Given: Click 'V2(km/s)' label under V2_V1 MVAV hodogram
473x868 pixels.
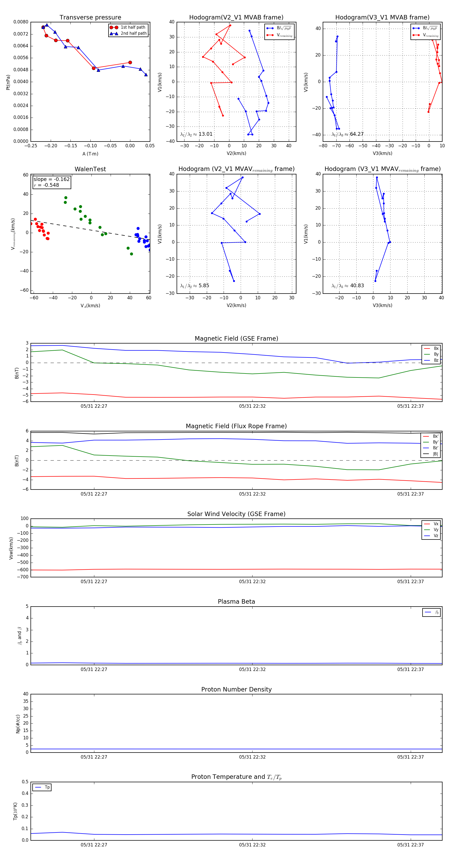Looking at the screenshot, I should (236, 305).
